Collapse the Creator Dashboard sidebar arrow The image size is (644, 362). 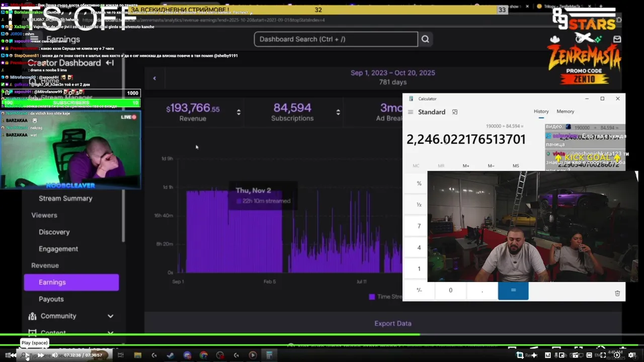point(110,63)
